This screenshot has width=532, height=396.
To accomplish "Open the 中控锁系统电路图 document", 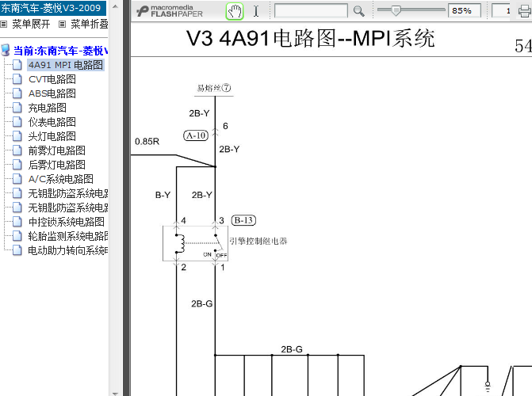I will 66,222.
